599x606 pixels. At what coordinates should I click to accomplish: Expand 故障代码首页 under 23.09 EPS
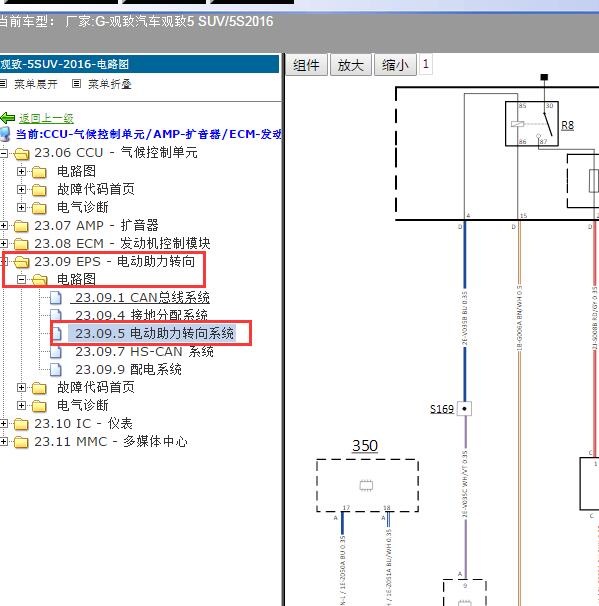click(22, 387)
